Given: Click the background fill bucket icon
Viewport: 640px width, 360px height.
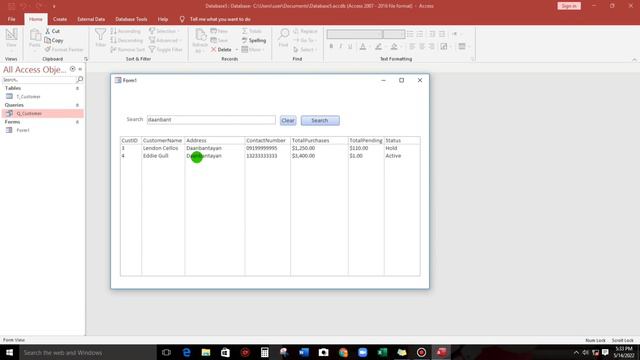Looking at the screenshot, I should tap(394, 47).
